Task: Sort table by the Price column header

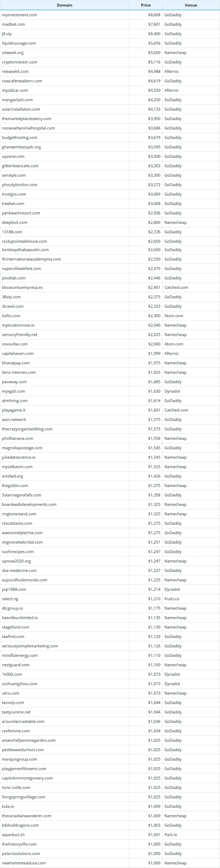Action: [146, 5]
